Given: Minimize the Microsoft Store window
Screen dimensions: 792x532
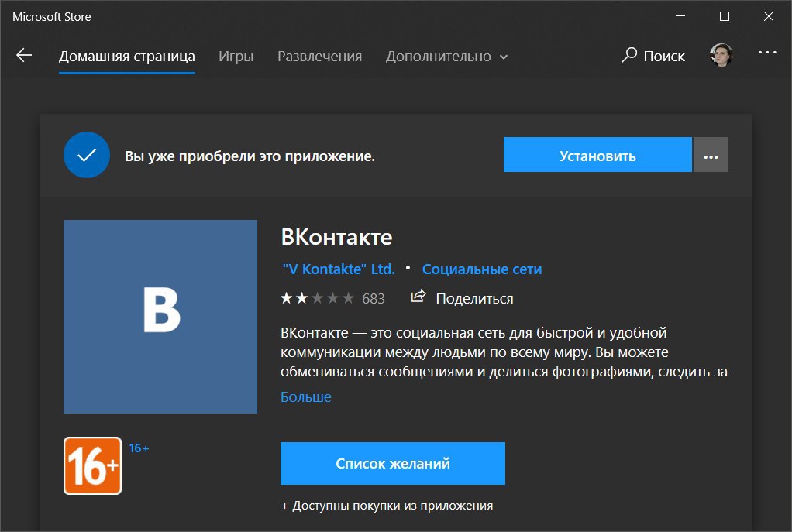Looking at the screenshot, I should coord(680,16).
